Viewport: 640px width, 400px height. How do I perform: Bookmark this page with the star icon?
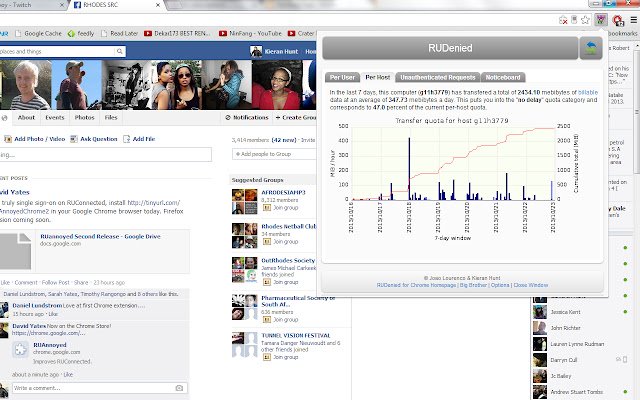click(x=585, y=20)
